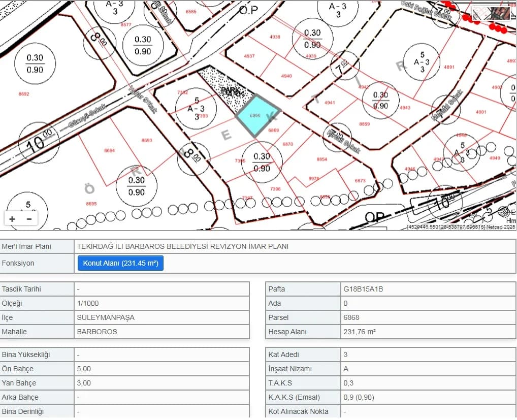The image size is (517, 420).
Task: Select parcel 4943 on the map
Action: (x=405, y=108)
